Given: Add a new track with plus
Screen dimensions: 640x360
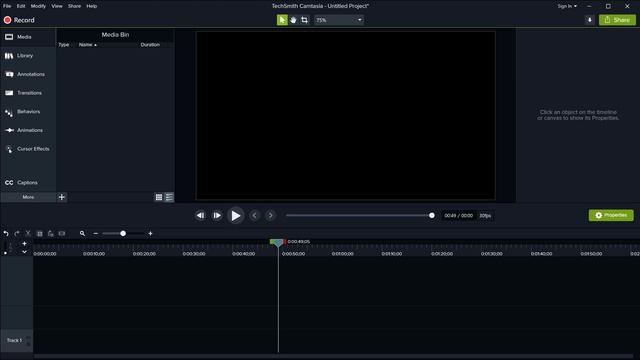Looking at the screenshot, I should click(24, 244).
